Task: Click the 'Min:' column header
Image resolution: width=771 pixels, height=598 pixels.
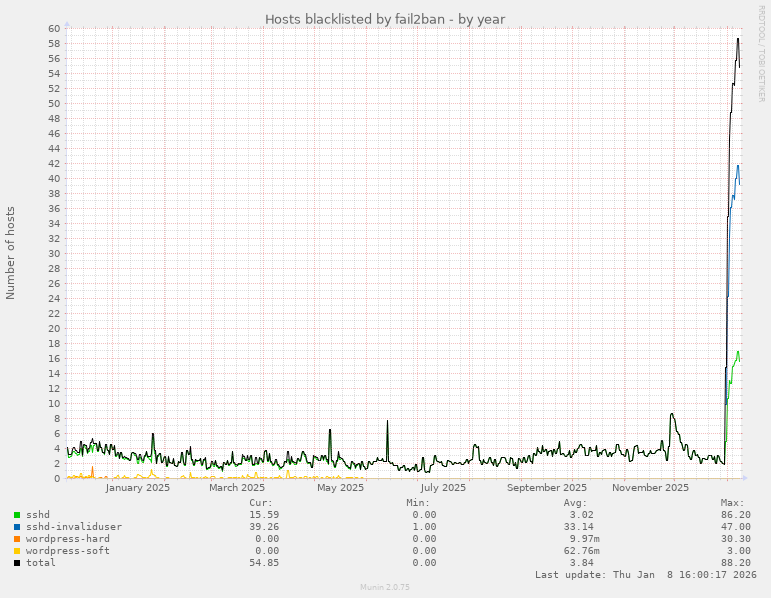Action: [418, 503]
